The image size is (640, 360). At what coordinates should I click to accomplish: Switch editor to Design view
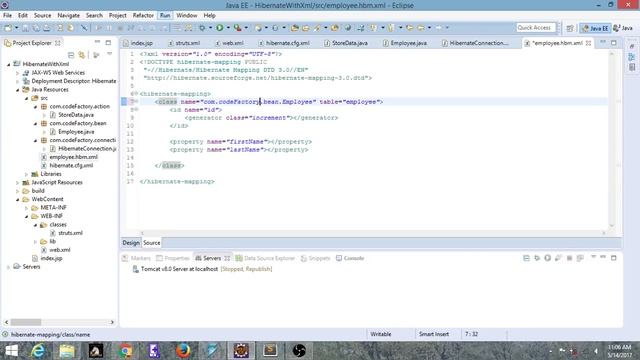[131, 243]
